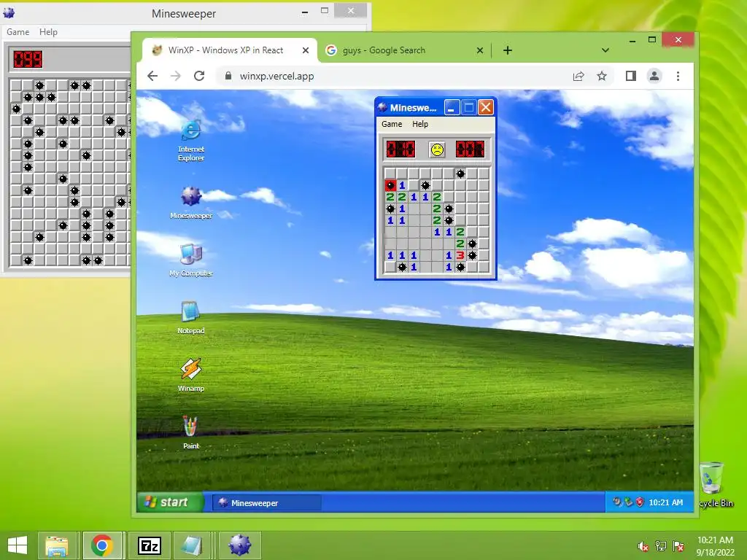Open 7-Zip from the Windows taskbar
Screen dimensions: 747x560
coord(149,545)
